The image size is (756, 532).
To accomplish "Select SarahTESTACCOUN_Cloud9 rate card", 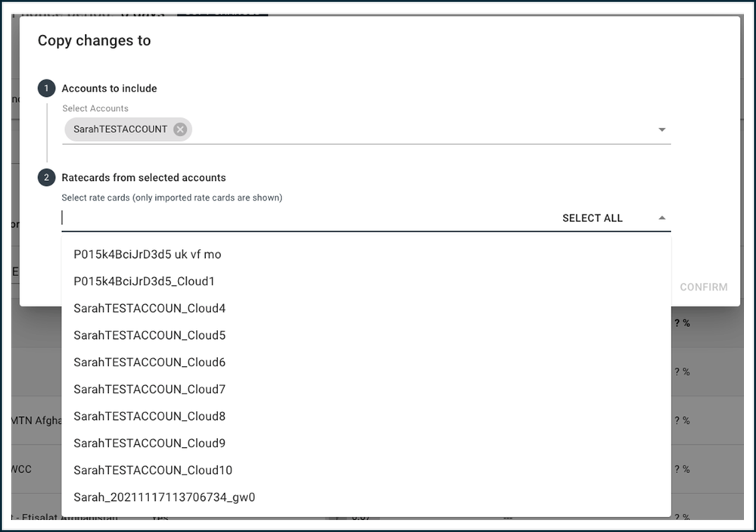I will click(366, 443).
